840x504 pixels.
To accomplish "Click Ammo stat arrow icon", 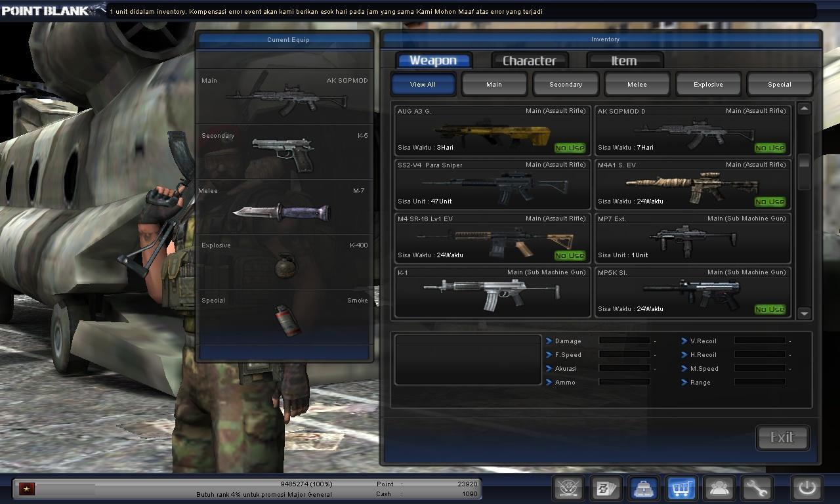I will tap(549, 383).
